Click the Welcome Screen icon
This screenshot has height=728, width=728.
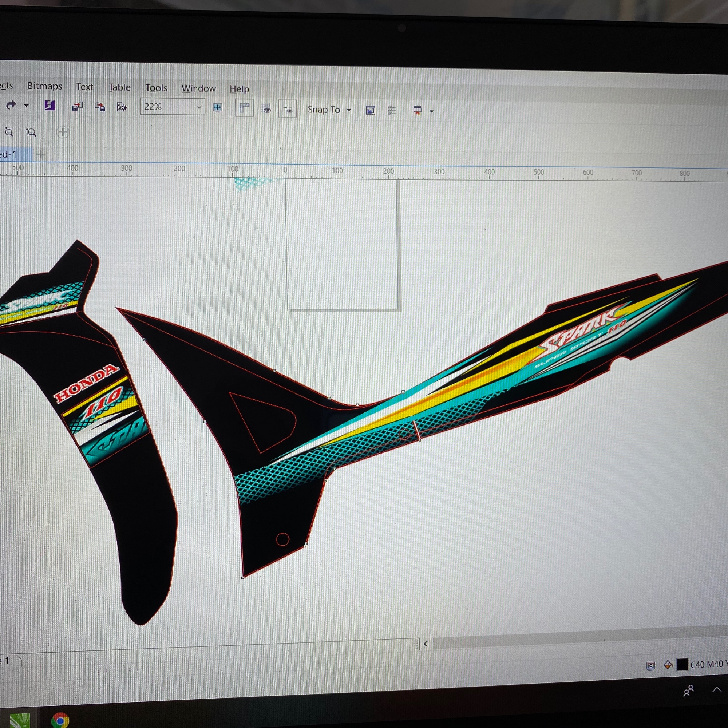pyautogui.click(x=371, y=110)
